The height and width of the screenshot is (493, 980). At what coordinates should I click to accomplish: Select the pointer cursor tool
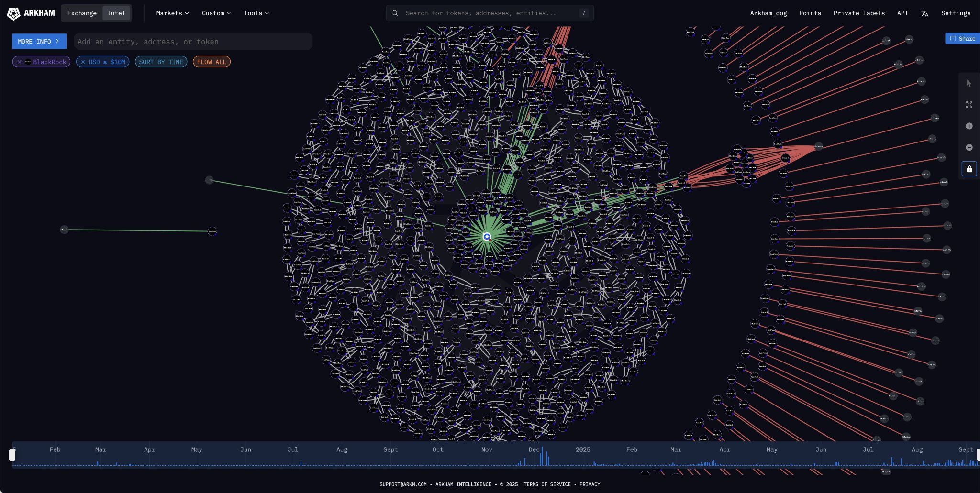pyautogui.click(x=969, y=83)
